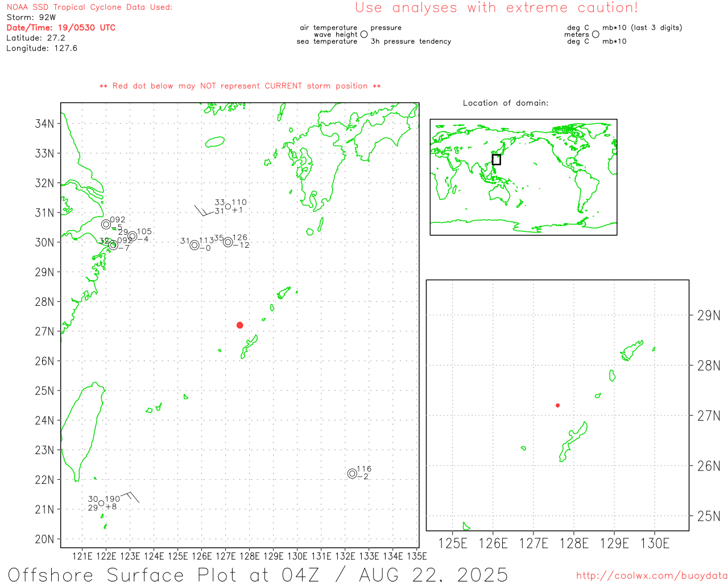Click the 'Storm: 92W' text

pyautogui.click(x=31, y=17)
